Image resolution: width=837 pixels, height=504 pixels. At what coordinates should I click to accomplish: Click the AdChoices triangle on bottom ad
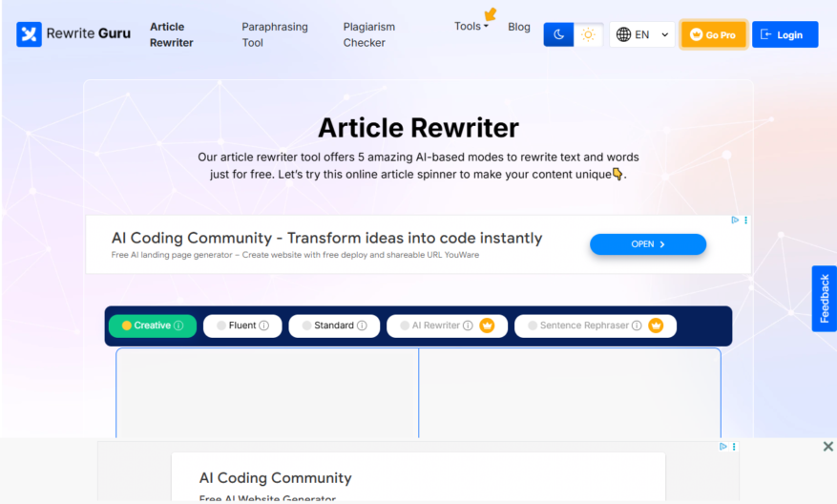click(x=723, y=447)
